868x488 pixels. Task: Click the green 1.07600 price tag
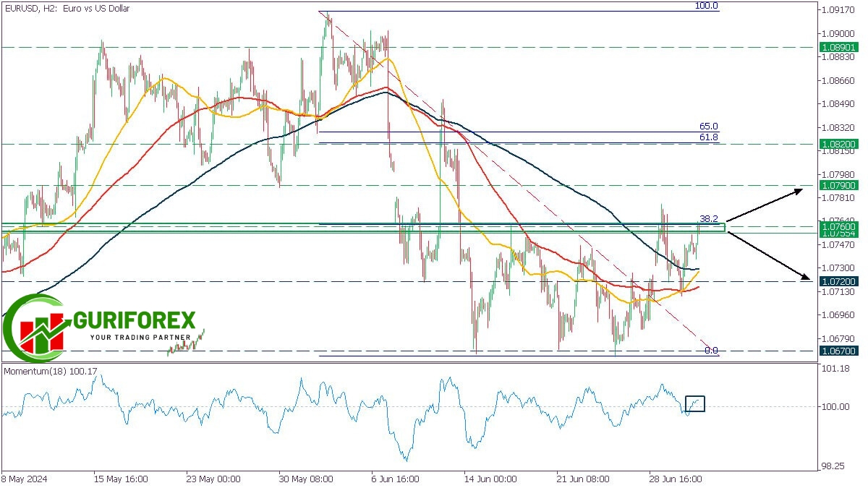[x=838, y=227]
